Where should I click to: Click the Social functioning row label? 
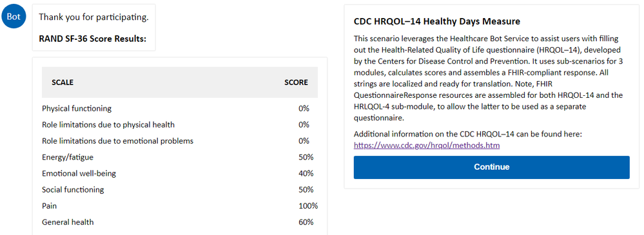coord(73,190)
